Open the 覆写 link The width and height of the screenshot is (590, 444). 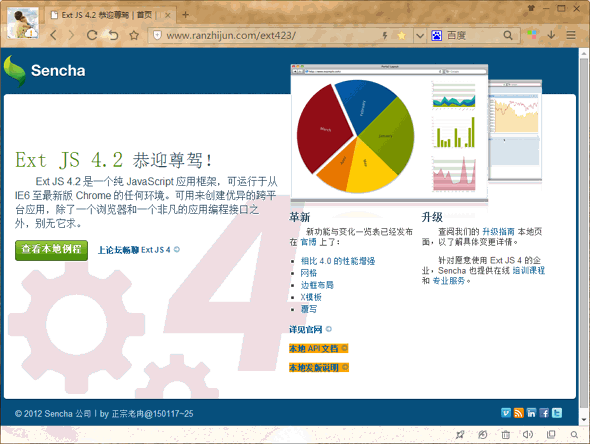coord(309,309)
